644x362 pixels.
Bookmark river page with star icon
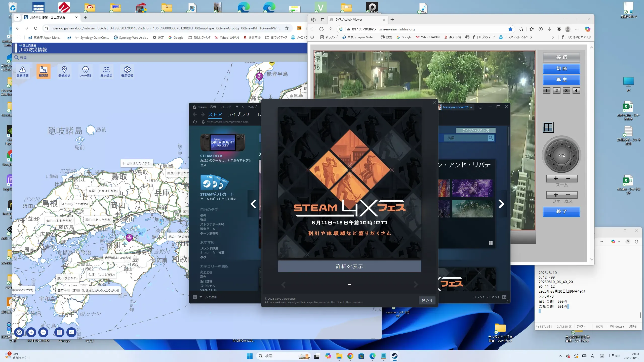coord(287,28)
